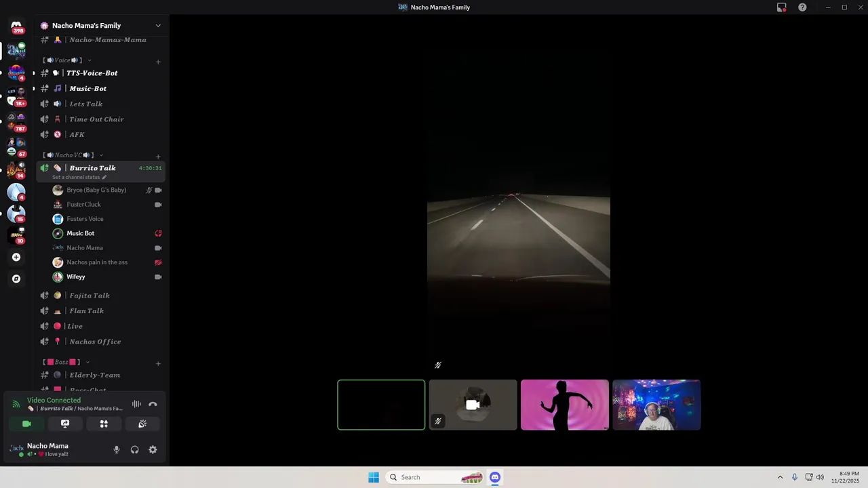Select the Burrito Talk voice channel
This screenshot has width=868, height=488.
tap(101, 171)
